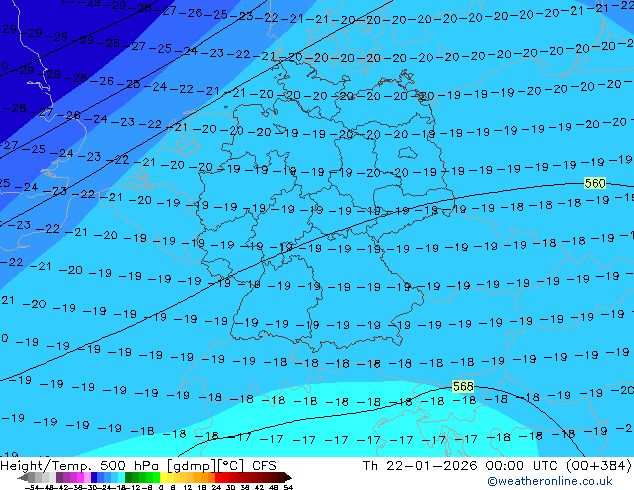
Task: Pick the magenta legend swatch near -36
Action: point(80,477)
